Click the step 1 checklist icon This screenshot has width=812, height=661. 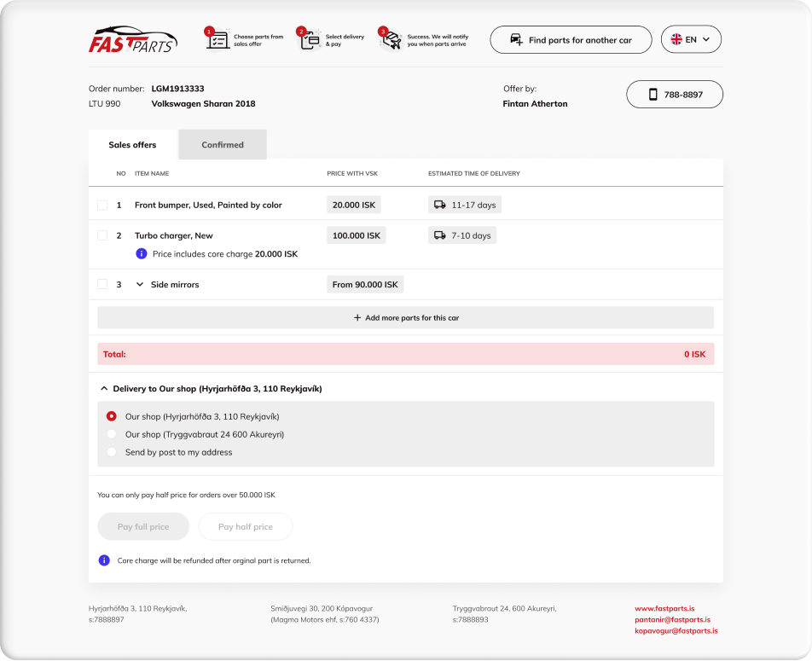click(218, 39)
